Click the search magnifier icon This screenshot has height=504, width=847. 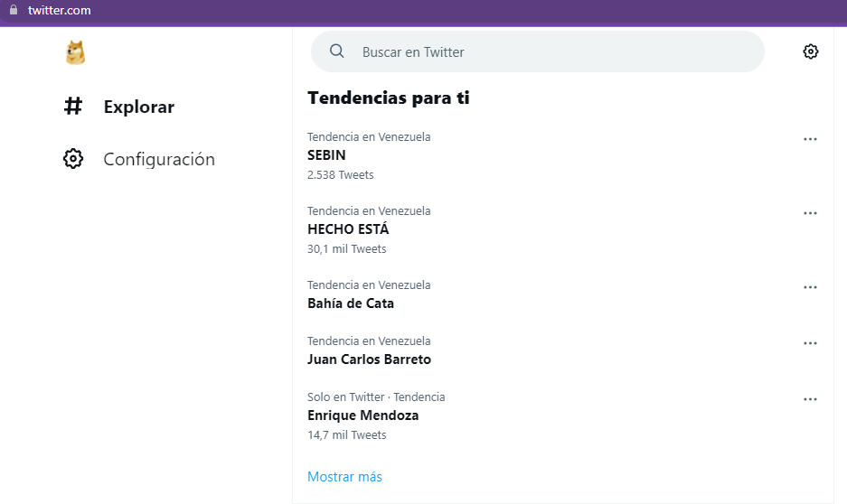(336, 51)
